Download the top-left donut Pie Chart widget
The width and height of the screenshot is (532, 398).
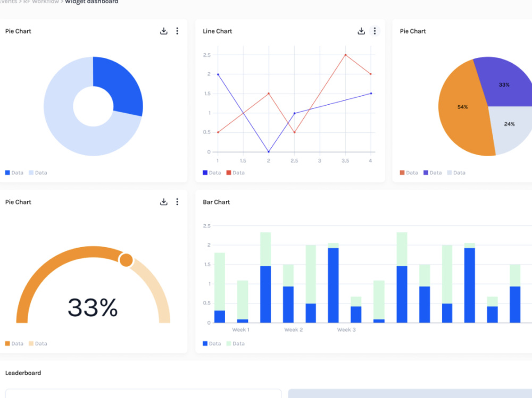tap(163, 31)
